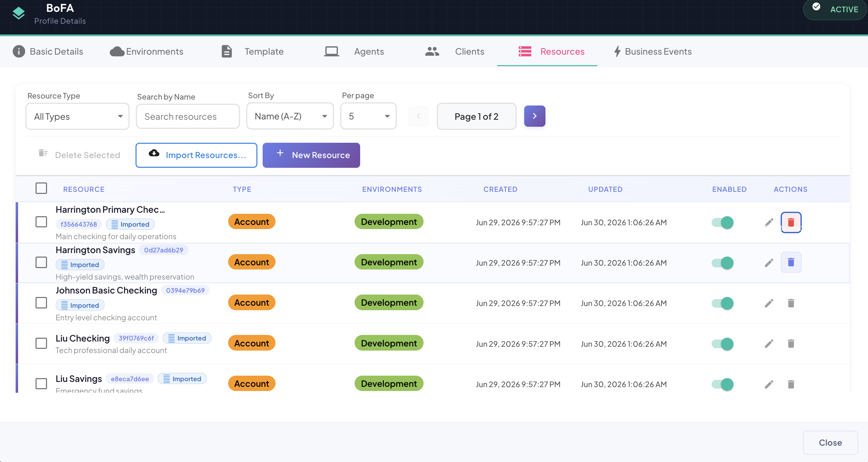Edit Harrington Primary Checking with pencil icon
Viewport: 868px width, 462px height.
click(x=769, y=222)
